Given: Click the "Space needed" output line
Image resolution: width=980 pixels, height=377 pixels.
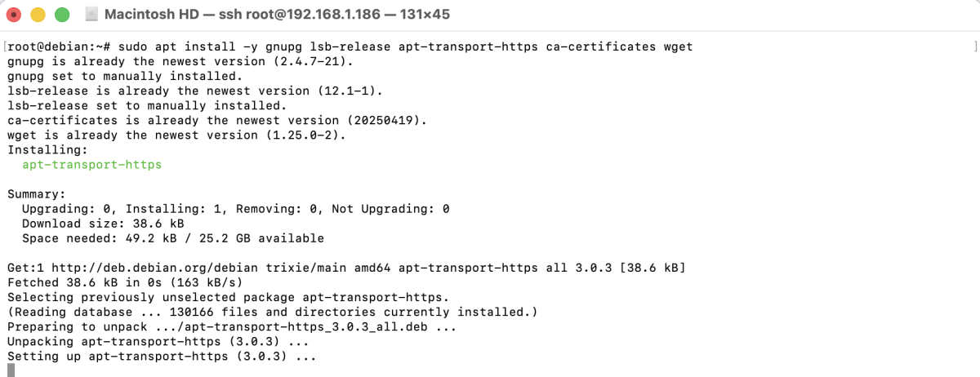Looking at the screenshot, I should tap(172, 238).
